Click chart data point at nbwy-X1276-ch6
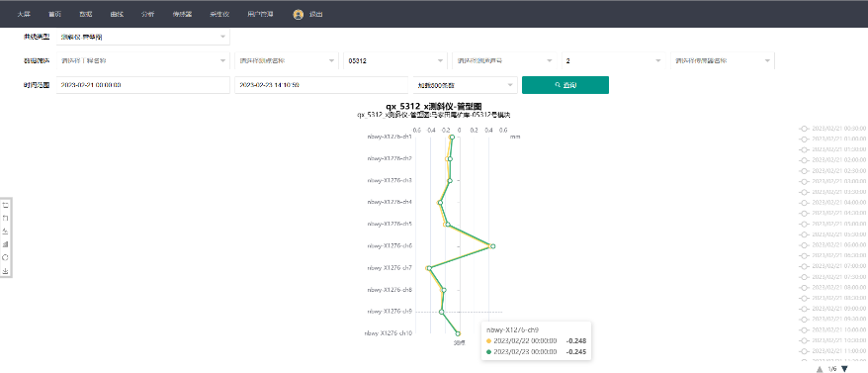 [492, 246]
